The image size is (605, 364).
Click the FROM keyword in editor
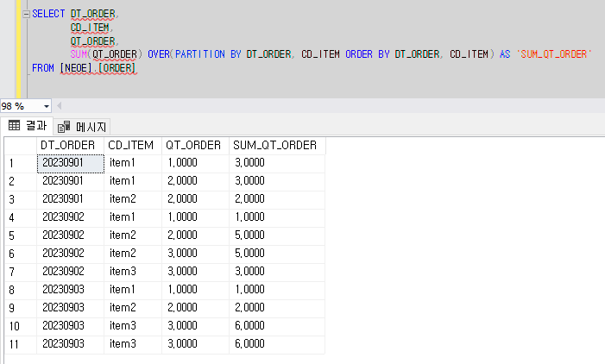pyautogui.click(x=43, y=68)
